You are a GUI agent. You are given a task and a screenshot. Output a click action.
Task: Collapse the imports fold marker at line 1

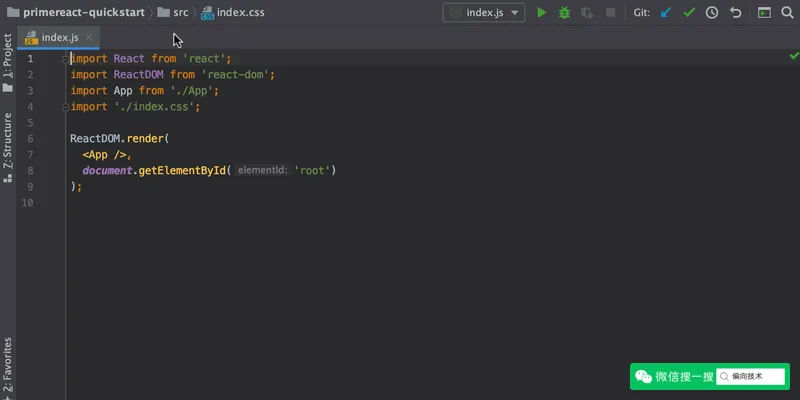pyautogui.click(x=65, y=59)
